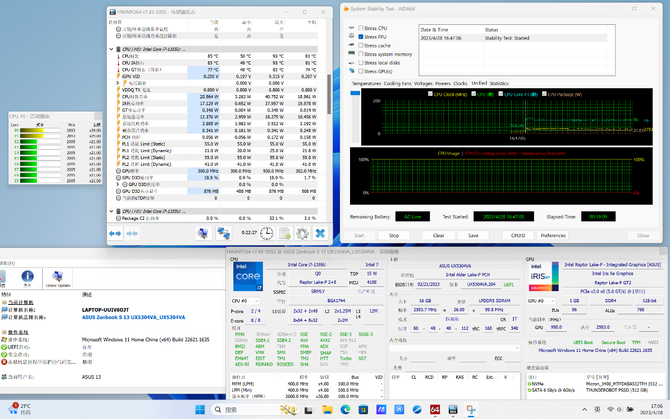Click the CPUID button

click(x=518, y=235)
